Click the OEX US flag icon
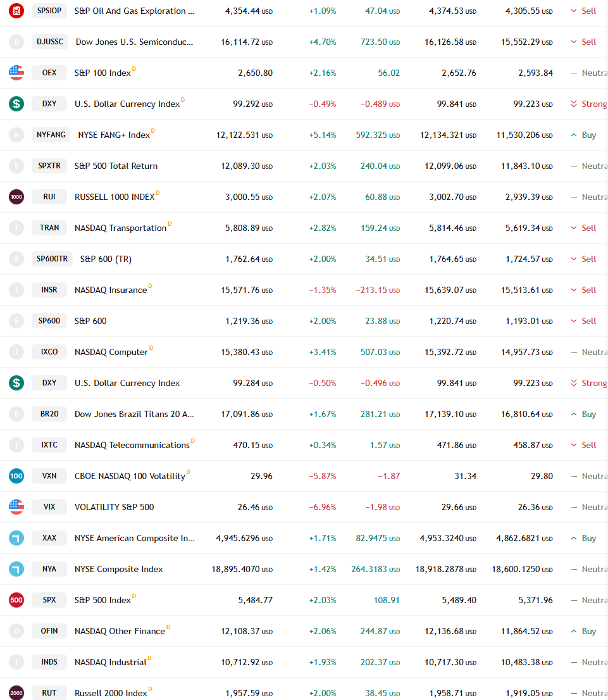 (16, 73)
